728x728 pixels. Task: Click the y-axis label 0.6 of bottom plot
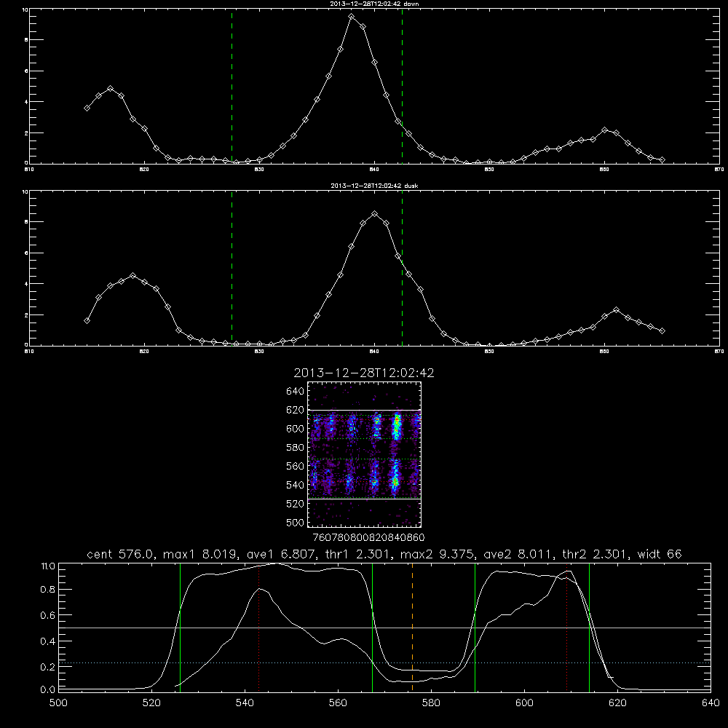[48, 616]
